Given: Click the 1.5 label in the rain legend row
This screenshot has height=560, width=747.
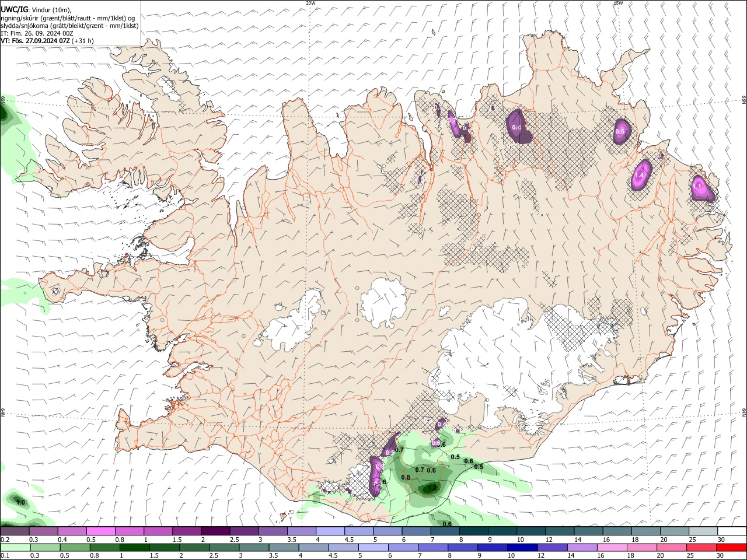Looking at the screenshot, I should tap(153, 555).
